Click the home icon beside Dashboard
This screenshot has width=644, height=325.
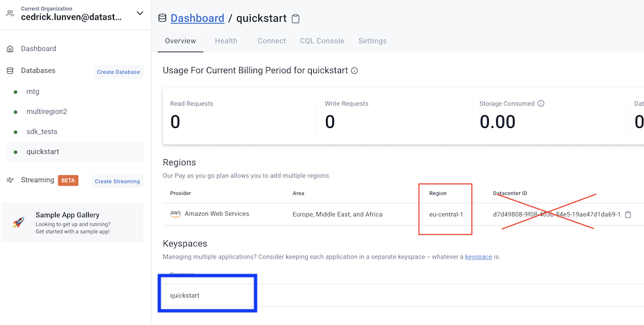click(10, 49)
